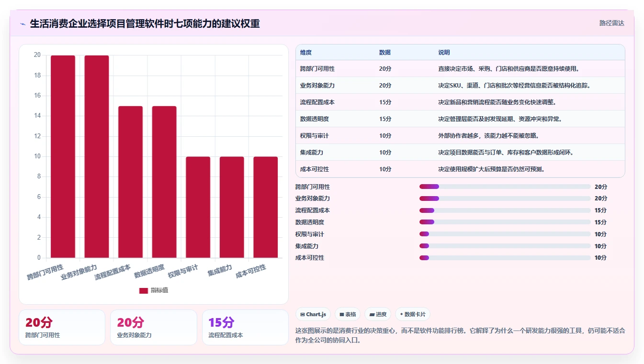Select the 表格 tag chip

(348, 314)
